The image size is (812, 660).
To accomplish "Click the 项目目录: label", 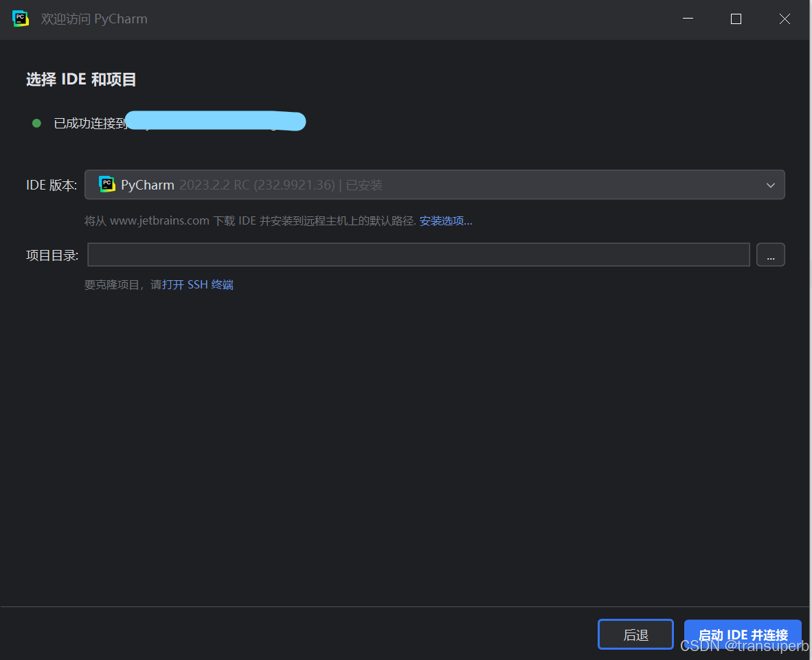I will tap(52, 255).
